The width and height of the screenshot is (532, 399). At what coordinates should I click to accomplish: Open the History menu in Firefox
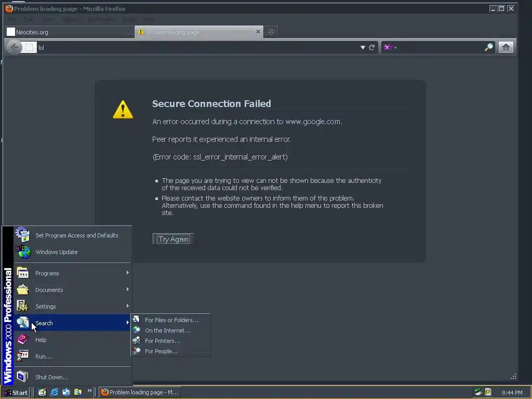[x=70, y=19]
